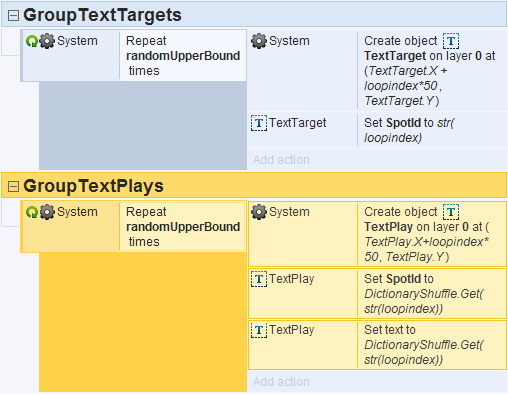
Task: Select the GroupTextPlays group header
Action: pos(254,185)
